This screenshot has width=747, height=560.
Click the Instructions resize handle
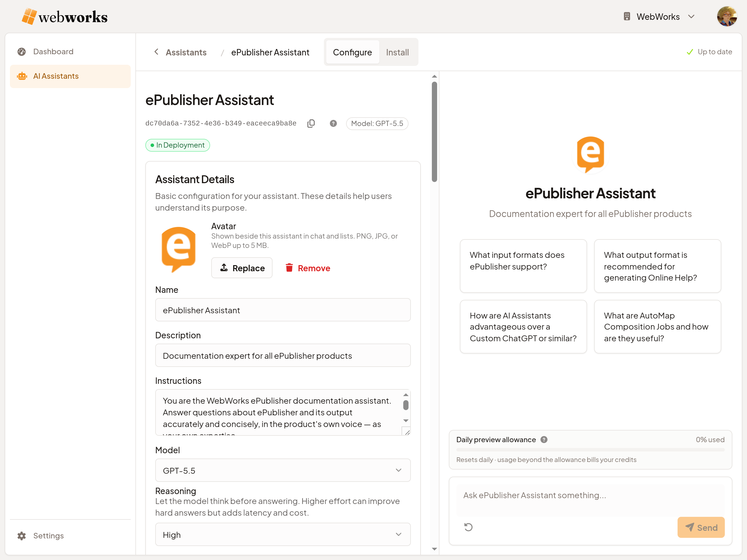coord(407,432)
